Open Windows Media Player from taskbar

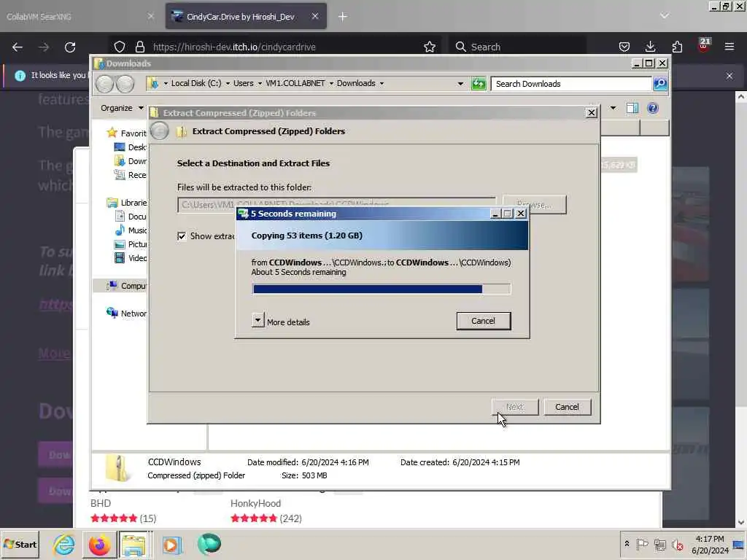pyautogui.click(x=171, y=544)
